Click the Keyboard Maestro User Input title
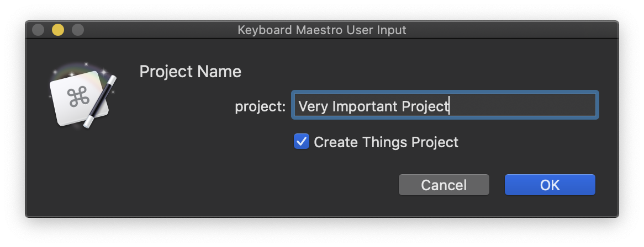 [x=322, y=30]
